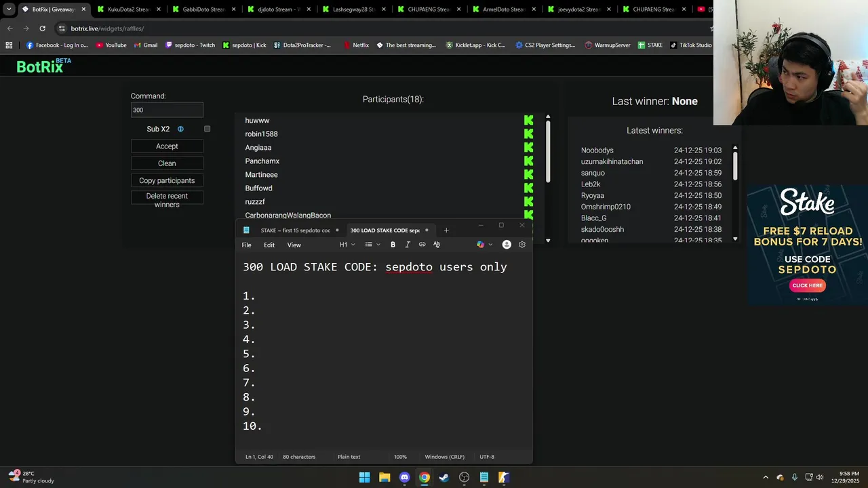Click the info icon next to Sub X2
The image size is (868, 488).
coord(180,129)
